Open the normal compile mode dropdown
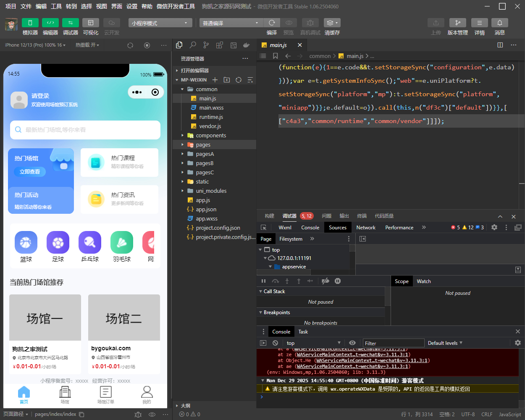This screenshot has width=525, height=420. tap(231, 23)
